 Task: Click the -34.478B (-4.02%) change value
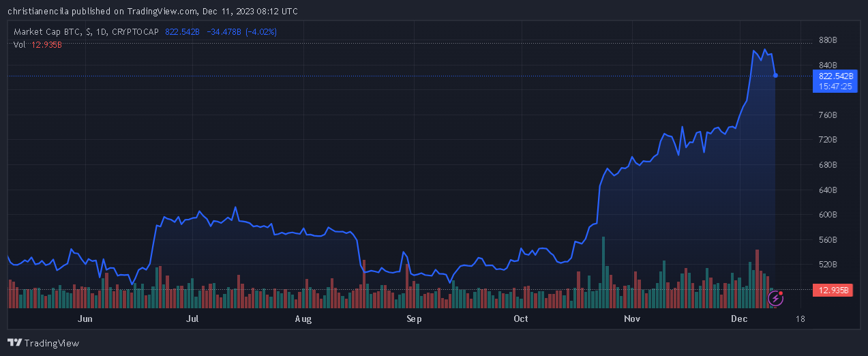(241, 32)
